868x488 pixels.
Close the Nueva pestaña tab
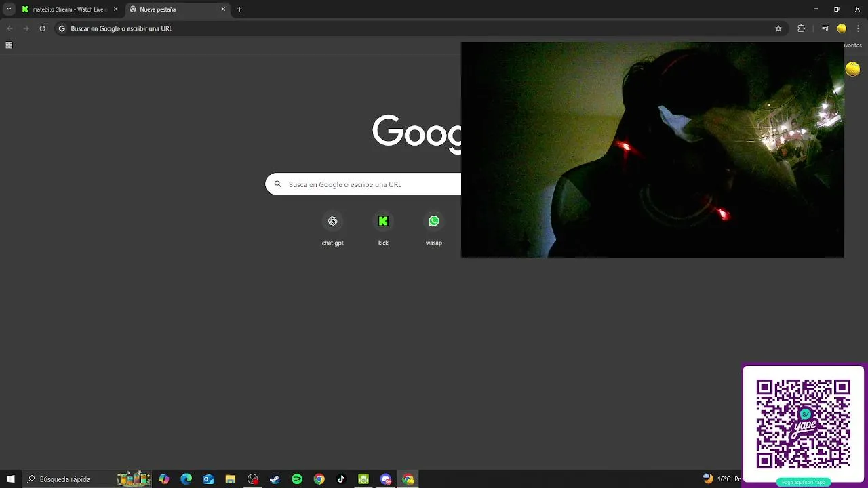point(223,9)
